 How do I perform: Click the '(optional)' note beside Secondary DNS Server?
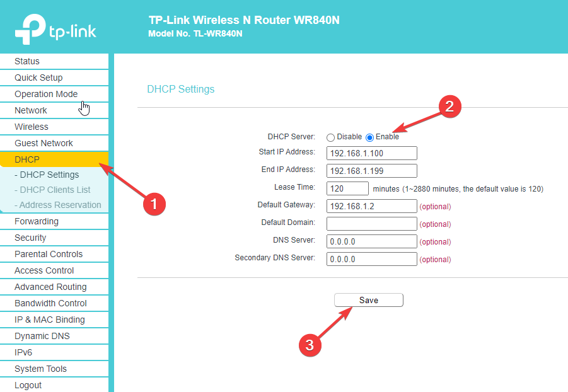(435, 260)
